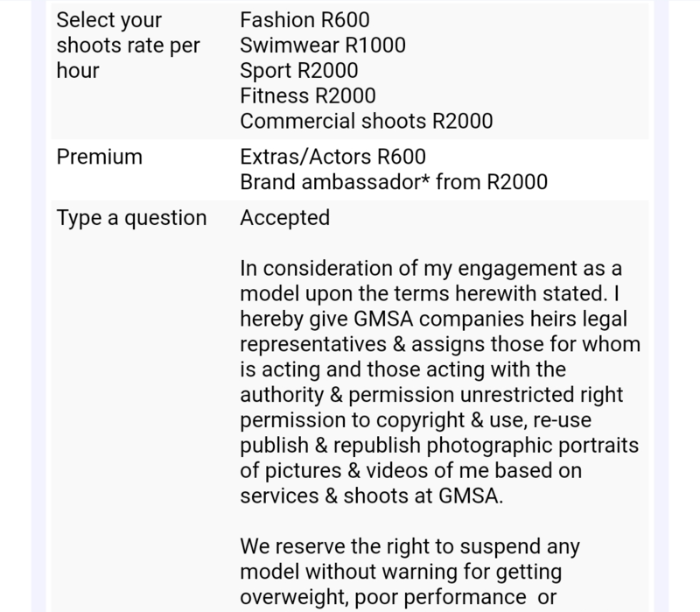The height and width of the screenshot is (612, 700).
Task: Select the 'Type a question' label
Action: (132, 218)
